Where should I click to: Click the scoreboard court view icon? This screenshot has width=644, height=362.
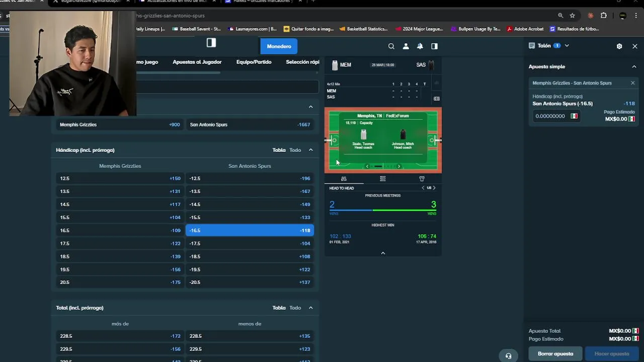(x=436, y=99)
